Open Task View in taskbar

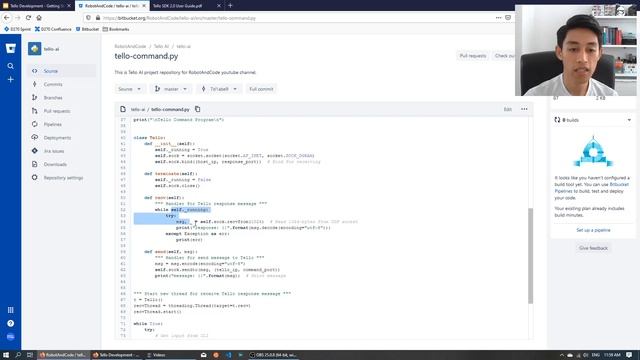point(30,355)
